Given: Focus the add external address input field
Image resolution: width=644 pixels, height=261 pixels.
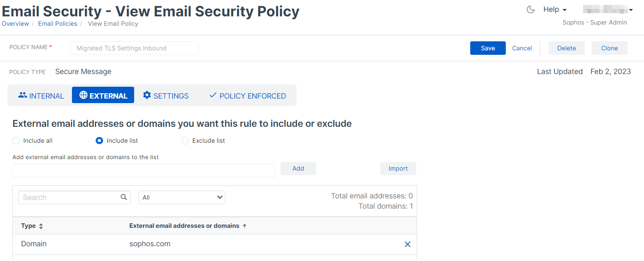Looking at the screenshot, I should point(144,170).
